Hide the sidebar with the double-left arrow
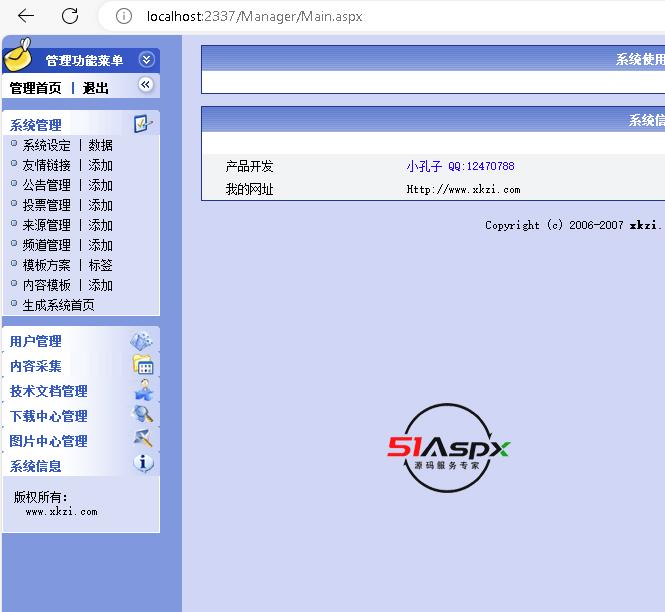Image resolution: width=665 pixels, height=612 pixels. coord(145,85)
